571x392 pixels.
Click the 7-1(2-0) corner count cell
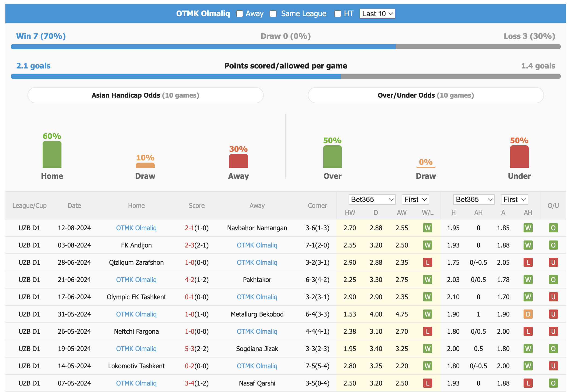[x=317, y=245]
